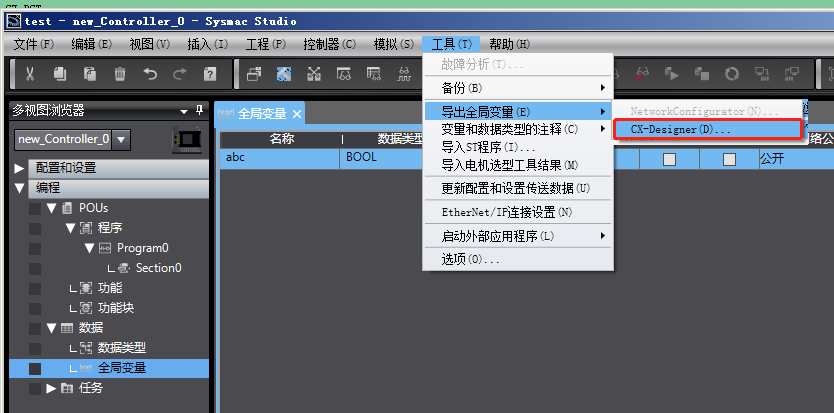Click the glasses with red X icon
The width and height of the screenshot is (834, 413).
[643, 74]
